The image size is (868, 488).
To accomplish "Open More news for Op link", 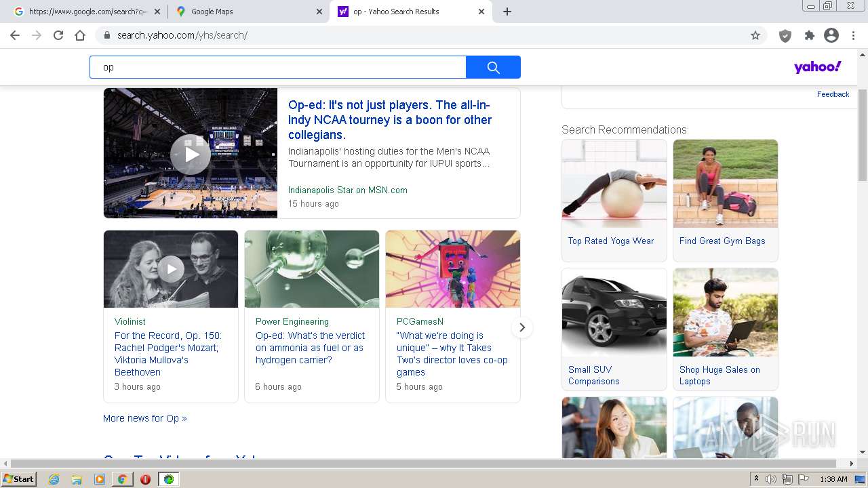I will pyautogui.click(x=145, y=418).
